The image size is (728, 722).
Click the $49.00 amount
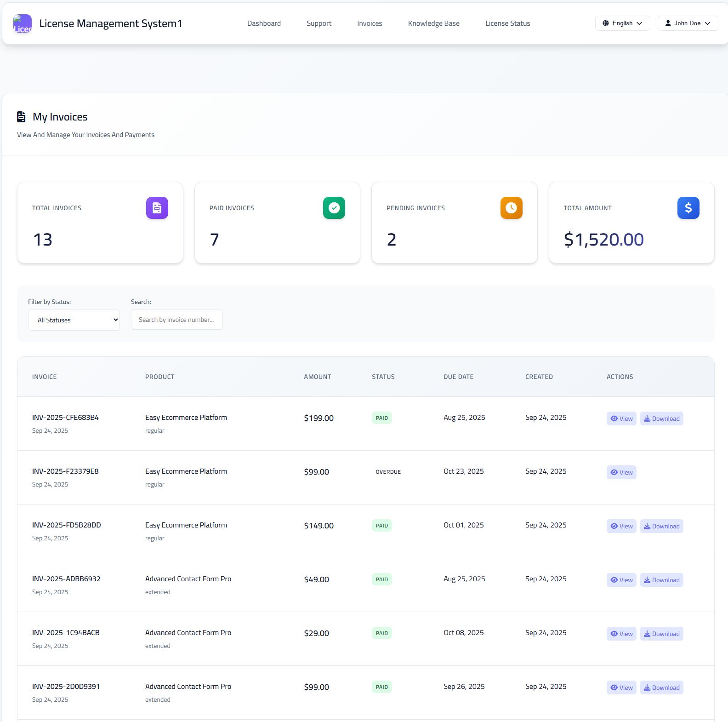pyautogui.click(x=317, y=579)
